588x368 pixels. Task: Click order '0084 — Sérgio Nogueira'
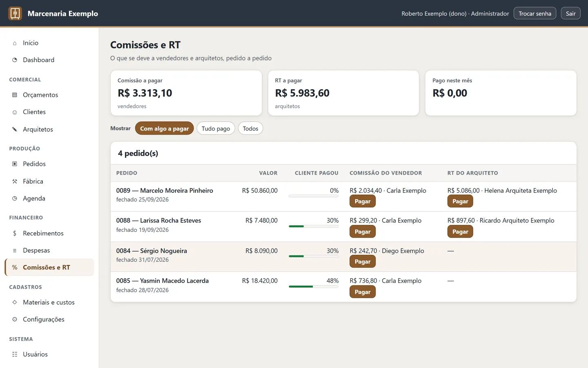[x=151, y=251]
